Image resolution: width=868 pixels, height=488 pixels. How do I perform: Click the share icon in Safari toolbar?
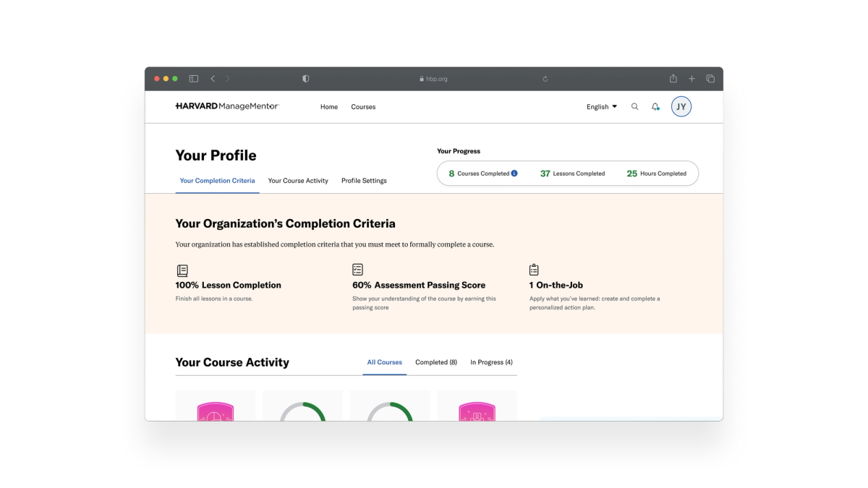[x=673, y=78]
